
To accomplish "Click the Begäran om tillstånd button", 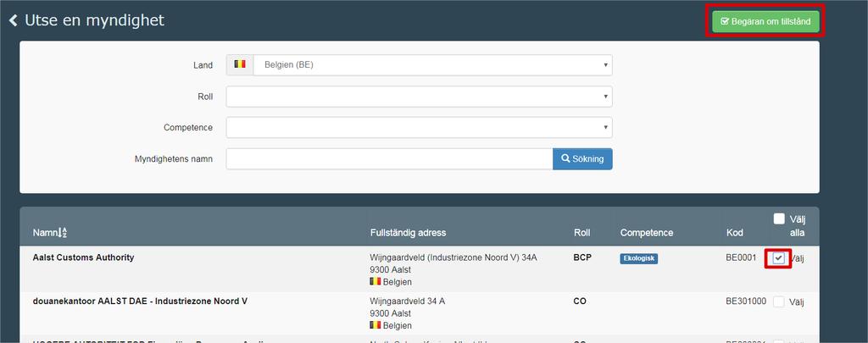I will [x=765, y=21].
